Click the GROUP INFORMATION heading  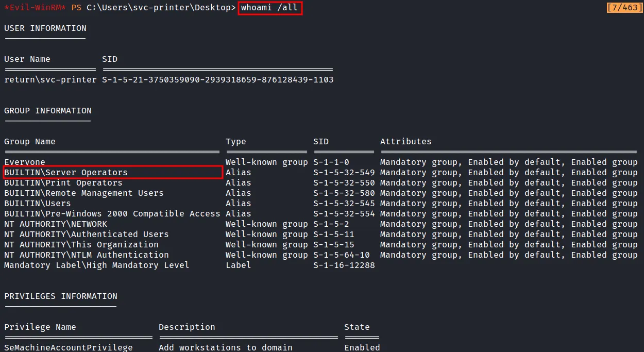[47, 110]
